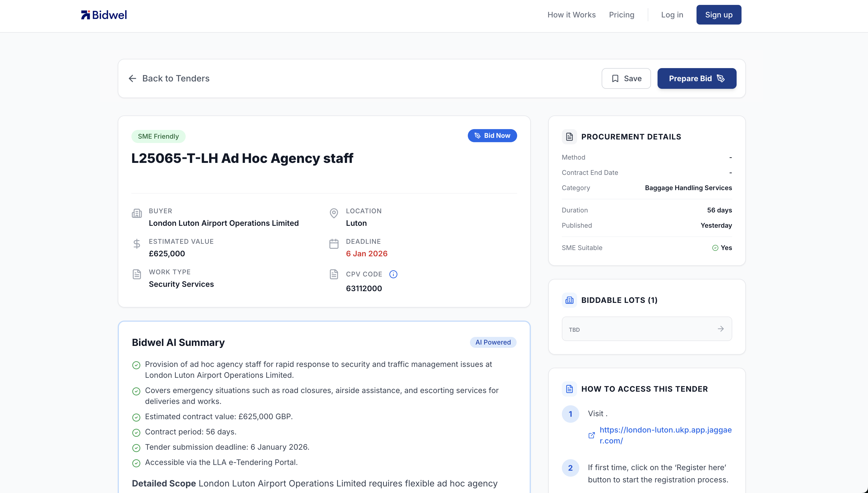The width and height of the screenshot is (868, 493).
Task: Expand the TBD lot row arrow
Action: coord(721,329)
